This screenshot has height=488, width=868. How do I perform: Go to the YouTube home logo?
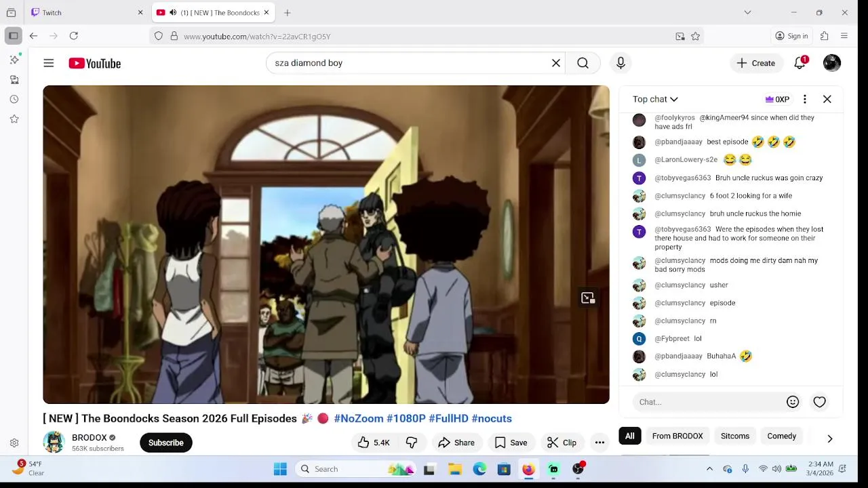point(94,63)
